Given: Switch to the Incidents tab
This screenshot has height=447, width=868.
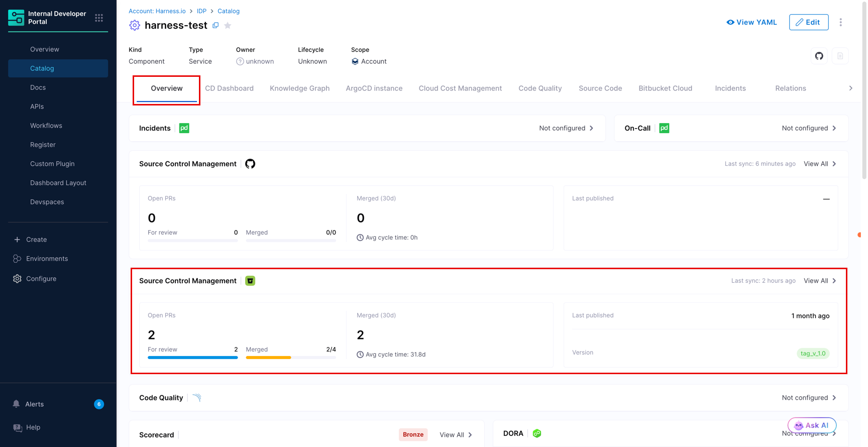Looking at the screenshot, I should pos(730,88).
